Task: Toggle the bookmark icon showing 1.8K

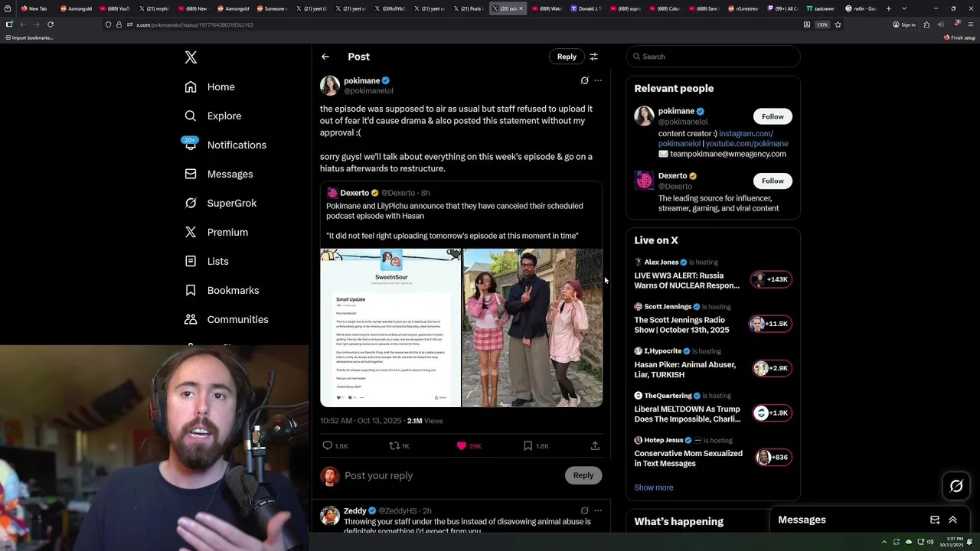Action: pyautogui.click(x=528, y=445)
